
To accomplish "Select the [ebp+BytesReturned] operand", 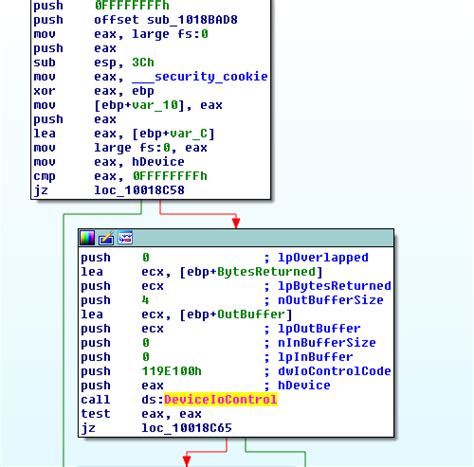I will [251, 272].
